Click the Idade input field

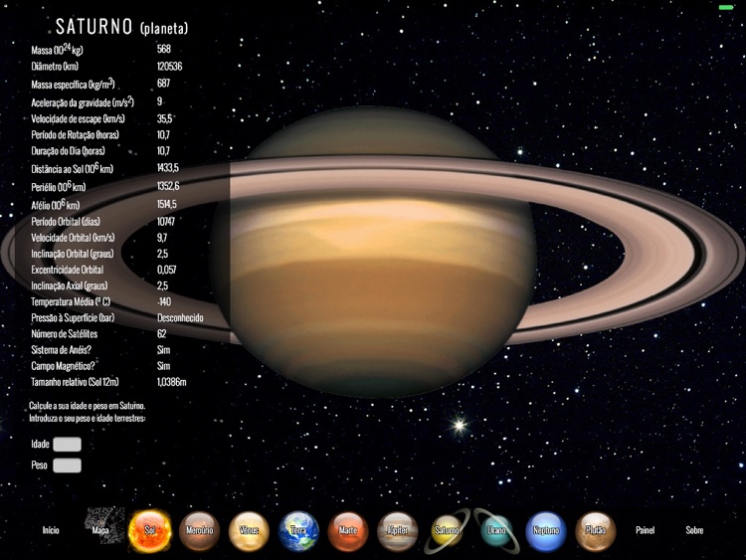pyautogui.click(x=67, y=445)
